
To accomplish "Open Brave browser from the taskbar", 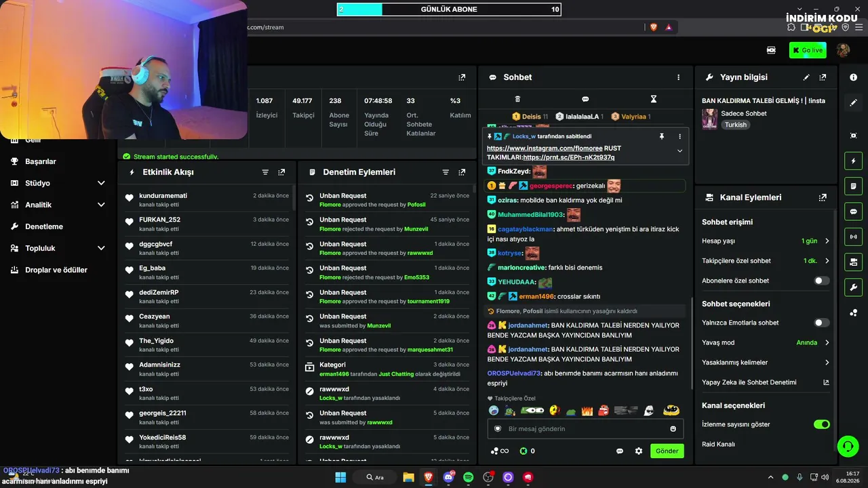I will [428, 477].
